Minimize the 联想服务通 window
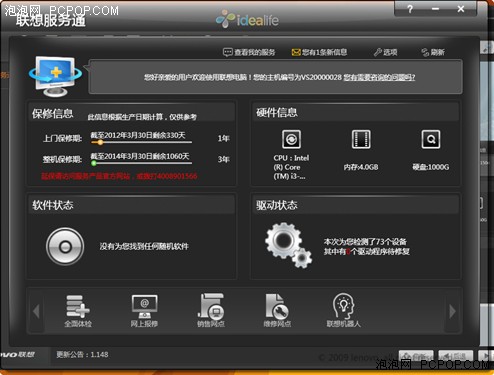Image resolution: width=494 pixels, height=375 pixels. [x=435, y=9]
